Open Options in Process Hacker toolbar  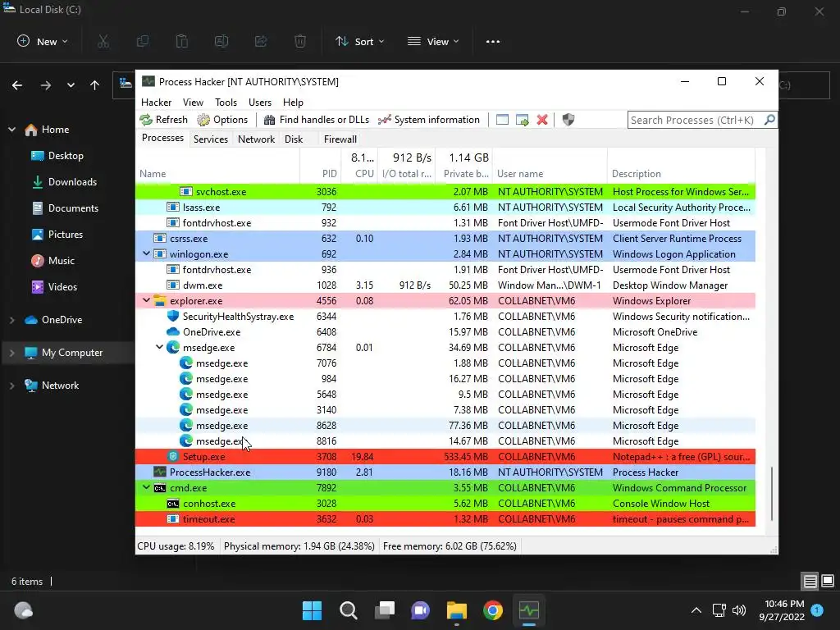coord(222,120)
